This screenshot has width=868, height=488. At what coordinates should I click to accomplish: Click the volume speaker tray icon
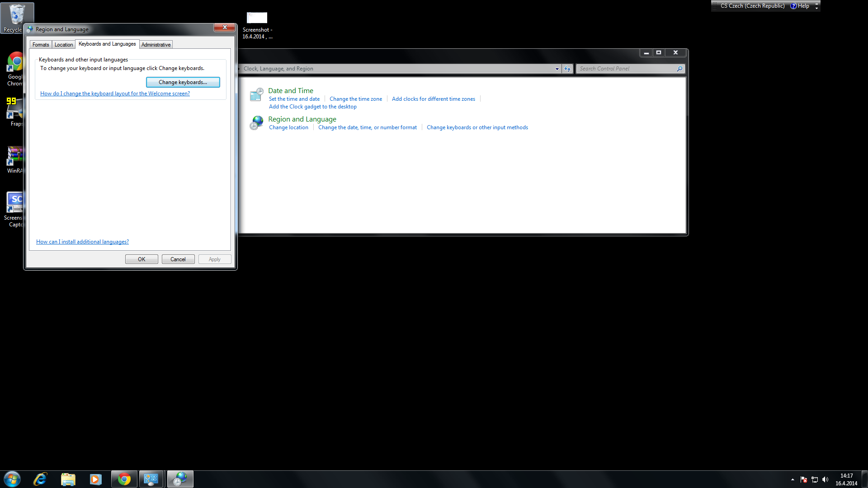825,479
